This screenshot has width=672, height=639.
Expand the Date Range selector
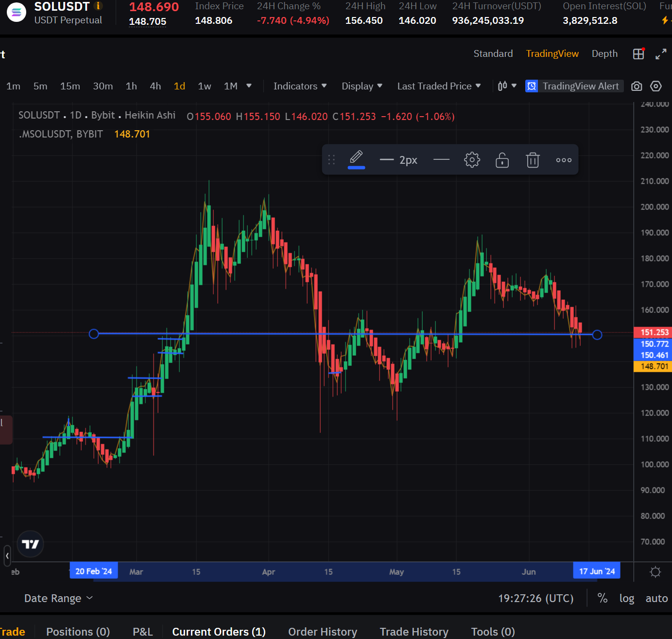click(58, 599)
